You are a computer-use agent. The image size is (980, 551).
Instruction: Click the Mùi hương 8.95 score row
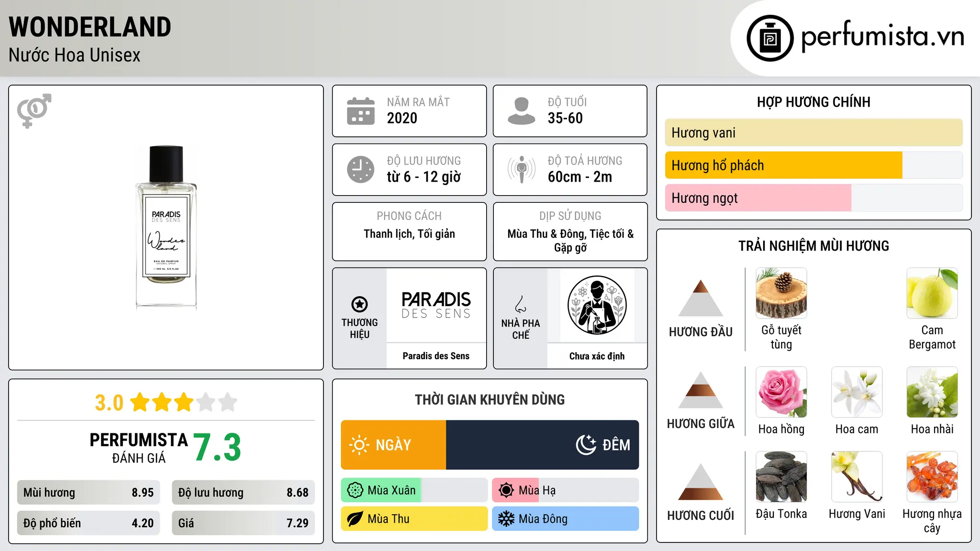89,493
